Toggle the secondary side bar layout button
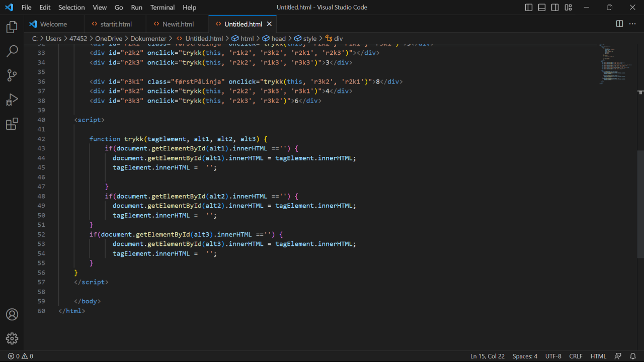 pyautogui.click(x=555, y=8)
